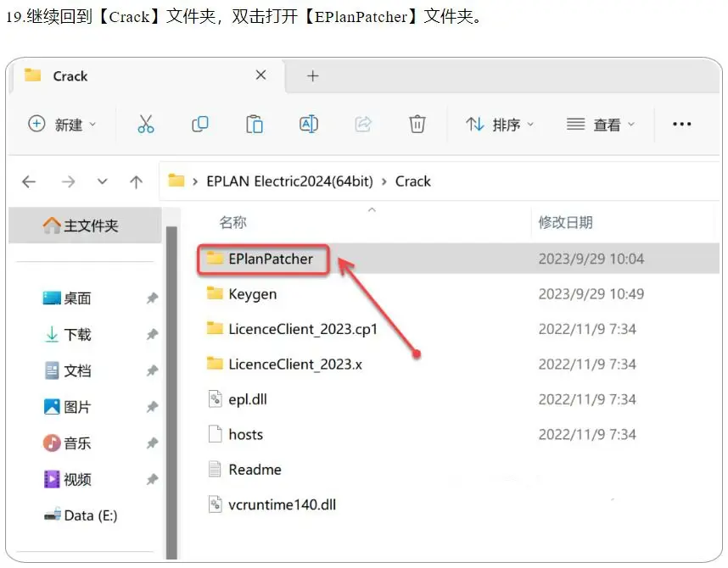The image size is (728, 568).
Task: Click the Paste clipboard icon
Action: pos(255,125)
